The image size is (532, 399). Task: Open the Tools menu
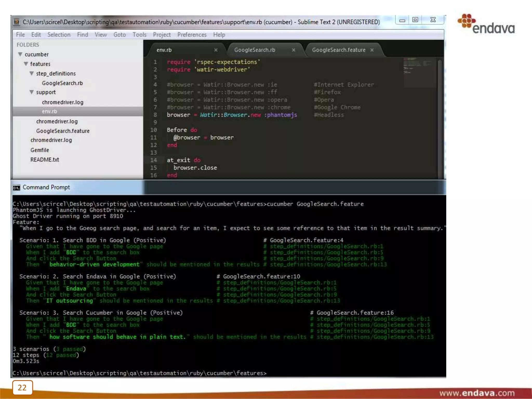[139, 35]
